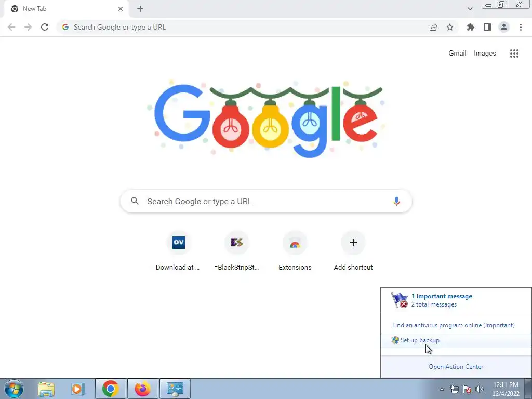Click the magnifier icon in search box
The width and height of the screenshot is (532, 399).
coord(135,201)
